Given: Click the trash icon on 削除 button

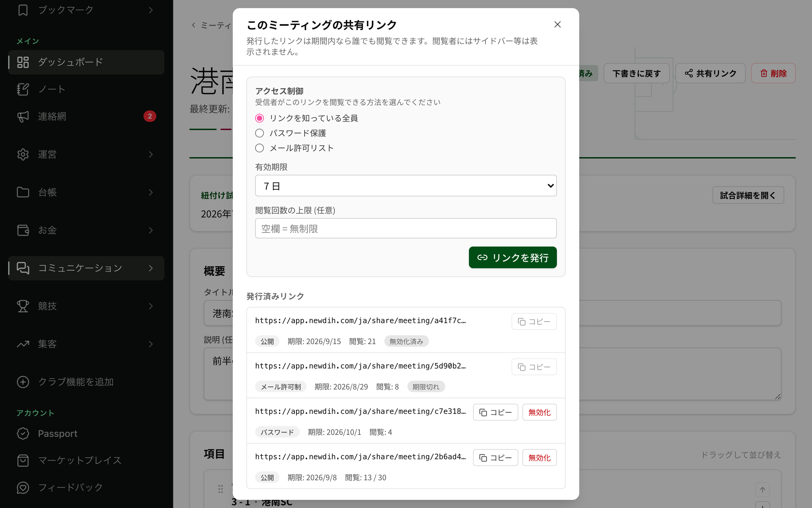Looking at the screenshot, I should click(764, 73).
